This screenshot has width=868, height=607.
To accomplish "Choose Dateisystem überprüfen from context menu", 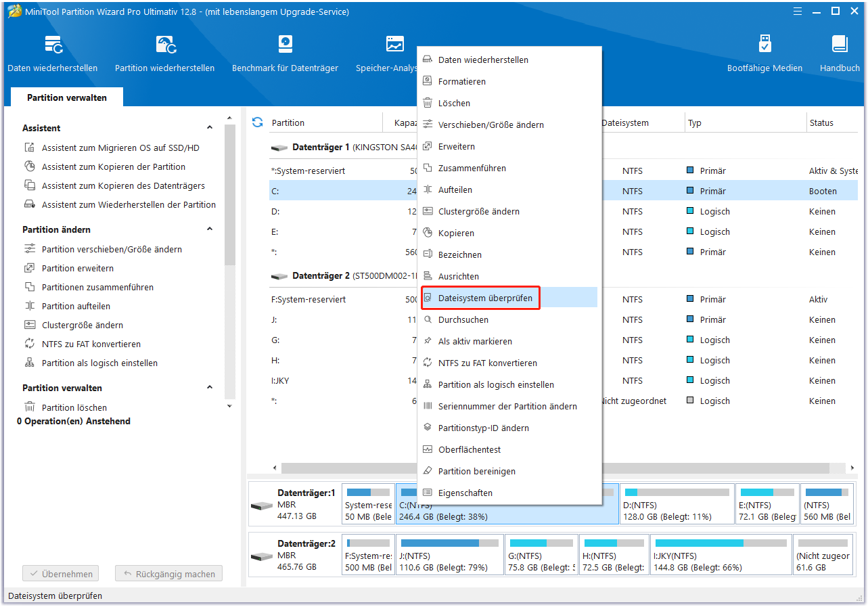I will [509, 298].
